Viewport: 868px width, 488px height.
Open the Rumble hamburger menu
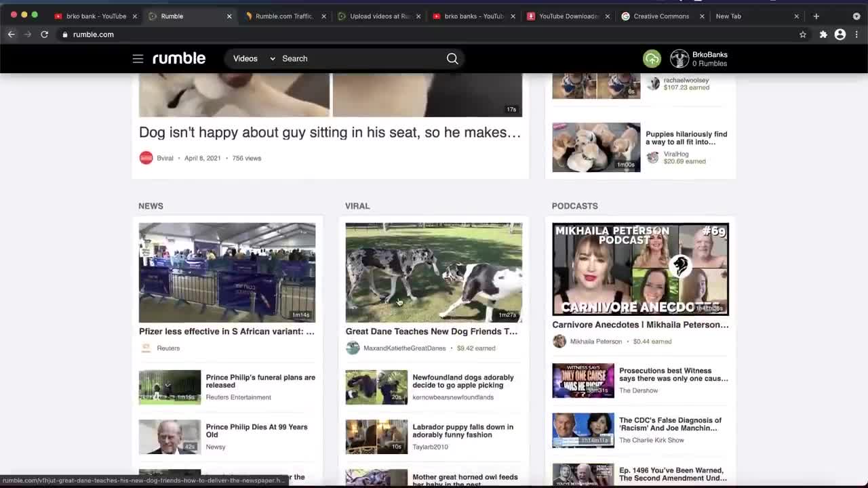tap(138, 59)
